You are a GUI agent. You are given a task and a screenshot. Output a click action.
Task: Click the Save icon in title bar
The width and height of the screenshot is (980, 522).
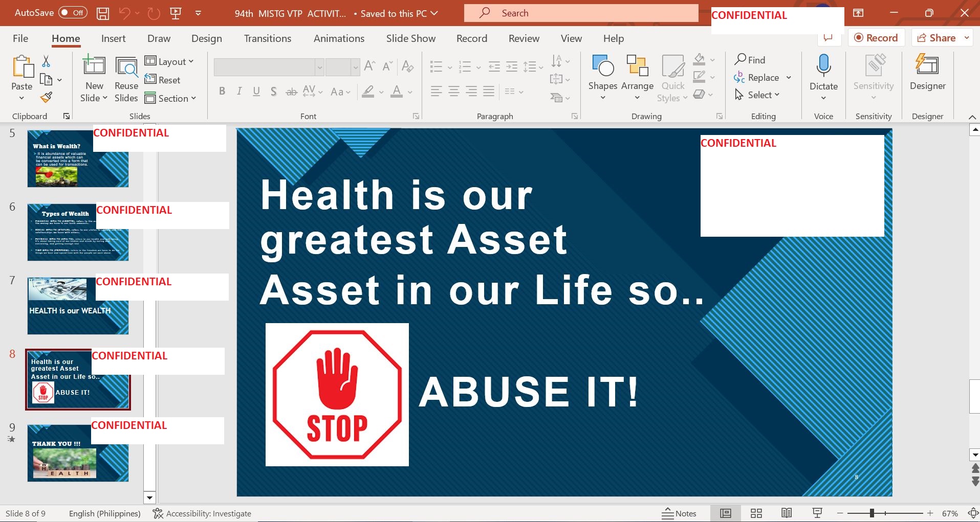pyautogui.click(x=103, y=13)
